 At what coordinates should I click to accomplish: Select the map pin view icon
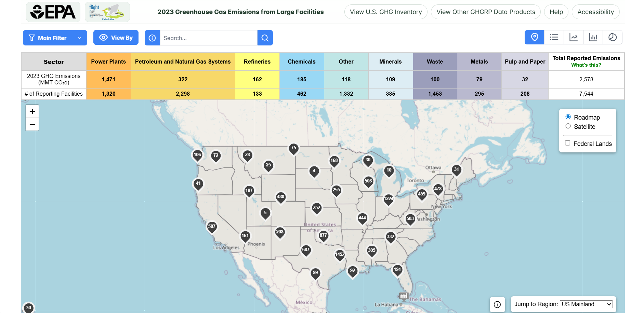pyautogui.click(x=534, y=37)
